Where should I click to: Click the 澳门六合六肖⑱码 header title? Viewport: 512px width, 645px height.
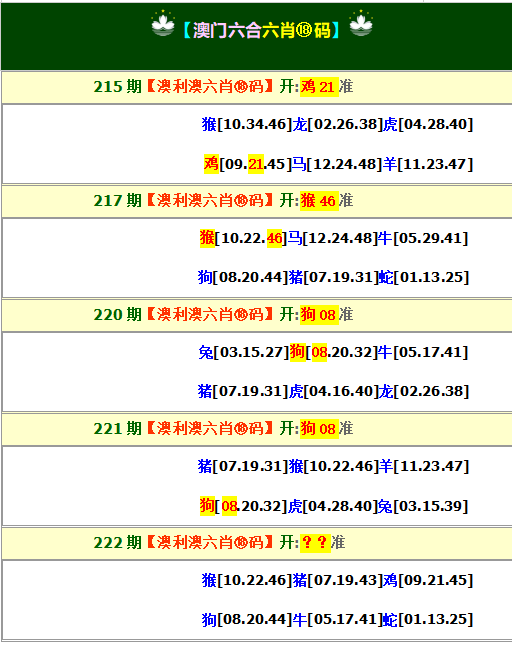pos(262,30)
